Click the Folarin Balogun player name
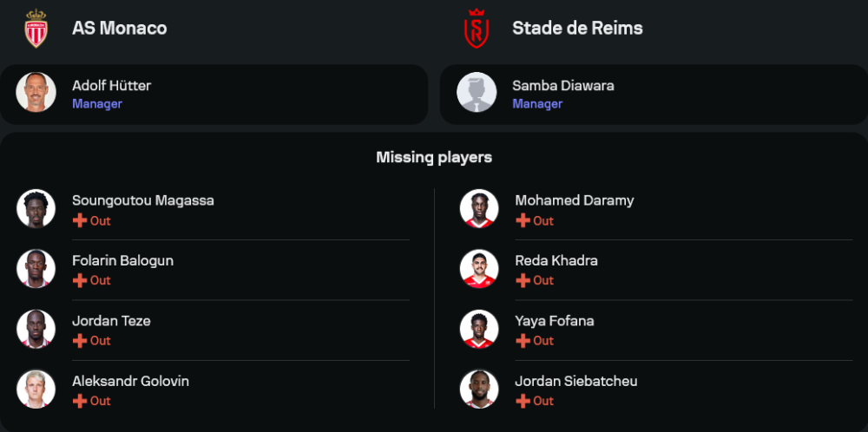The image size is (868, 432). (123, 260)
